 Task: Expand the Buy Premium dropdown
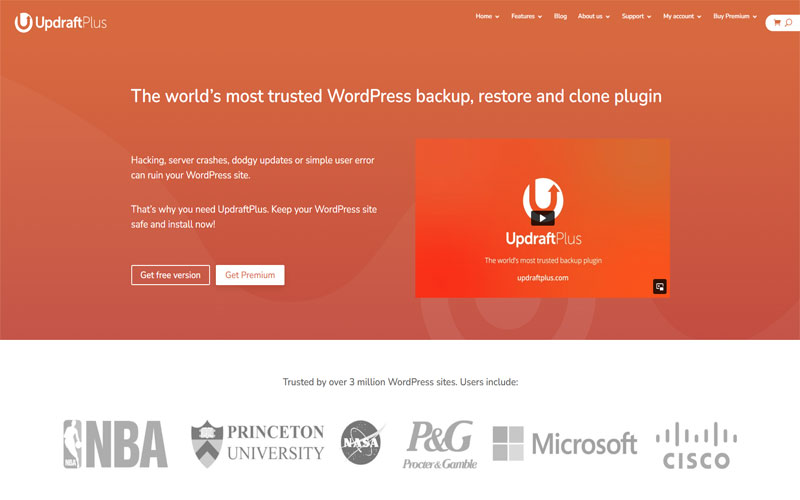(735, 16)
